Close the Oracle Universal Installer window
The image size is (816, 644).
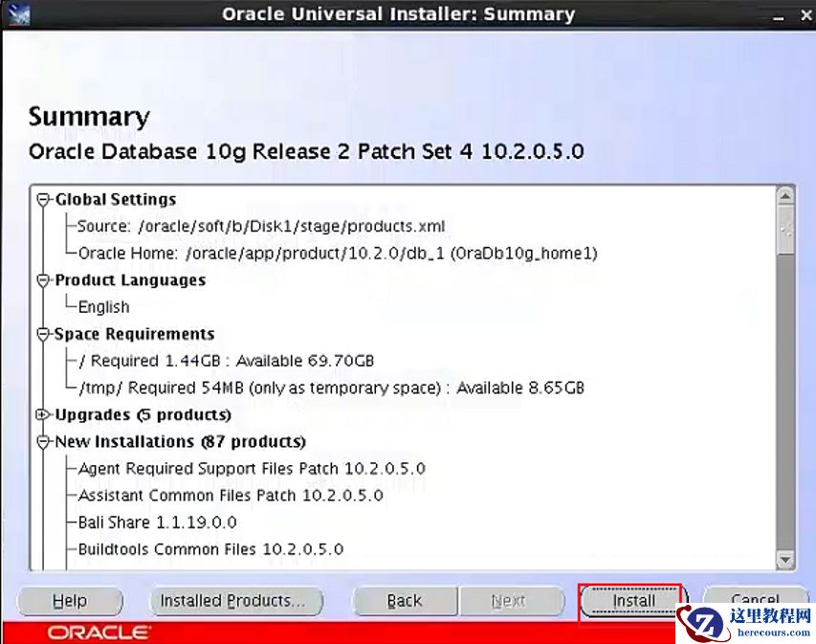pyautogui.click(x=805, y=15)
